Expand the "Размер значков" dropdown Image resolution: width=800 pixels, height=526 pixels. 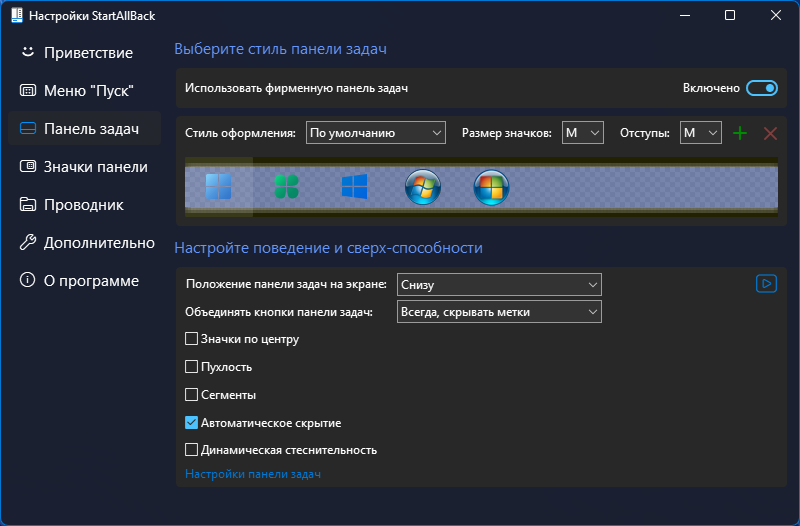[x=583, y=133]
